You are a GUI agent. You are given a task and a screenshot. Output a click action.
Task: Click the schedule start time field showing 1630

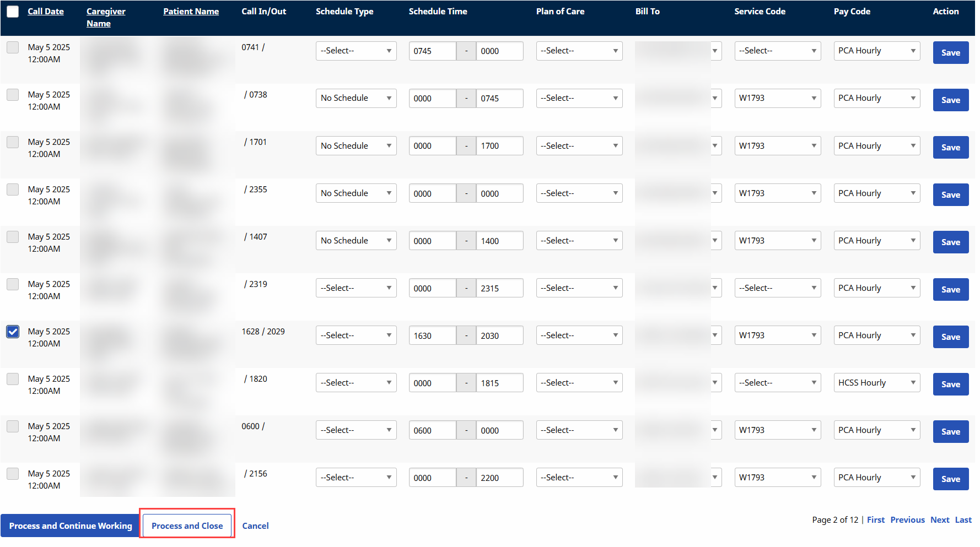(432, 335)
